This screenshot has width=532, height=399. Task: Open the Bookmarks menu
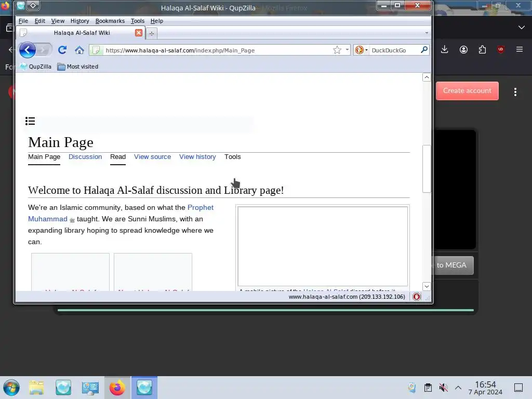[110, 21]
